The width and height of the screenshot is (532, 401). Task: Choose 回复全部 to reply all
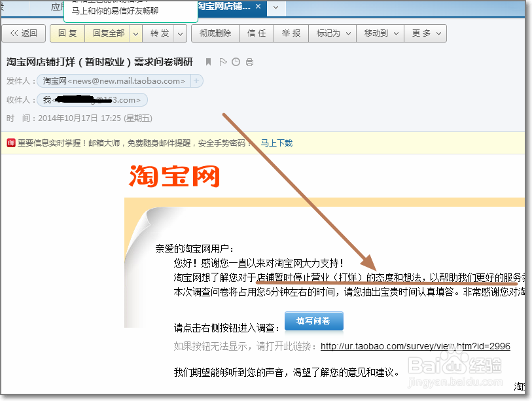[108, 33]
